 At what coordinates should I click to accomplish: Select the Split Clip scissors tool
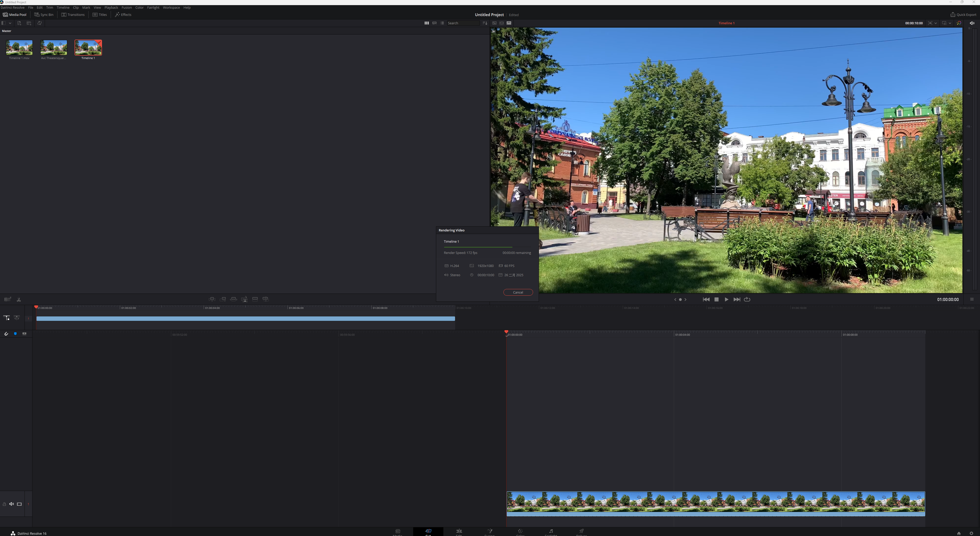coord(19,300)
